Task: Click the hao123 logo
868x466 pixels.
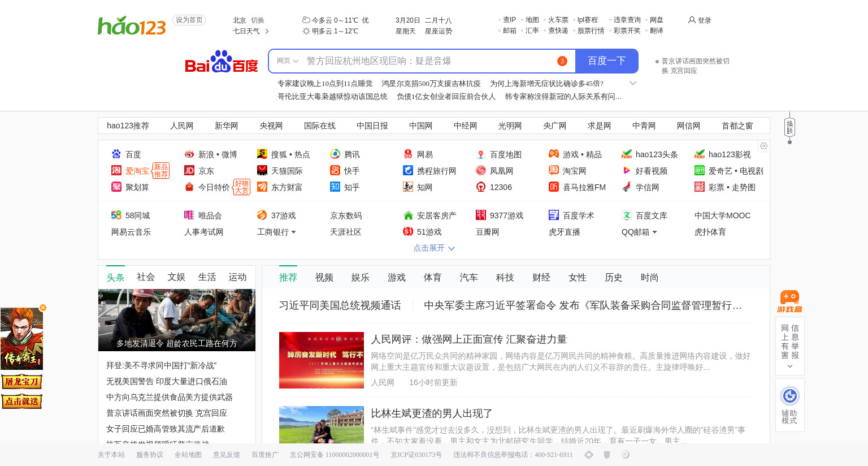Action: click(x=132, y=25)
